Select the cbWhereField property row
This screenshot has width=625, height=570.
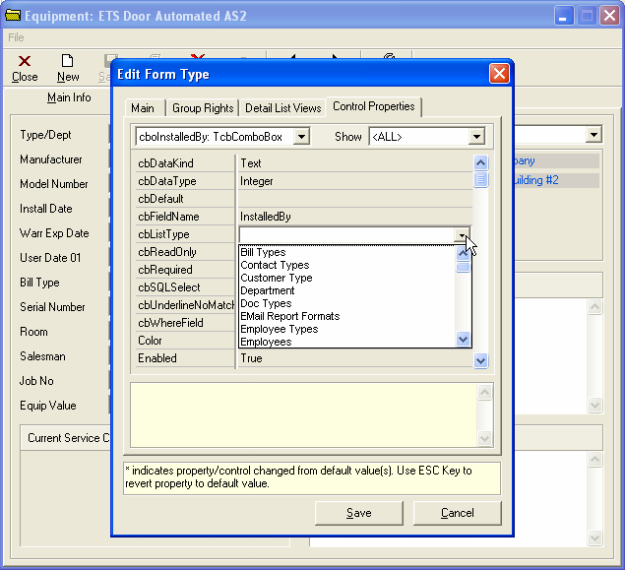(x=185, y=322)
